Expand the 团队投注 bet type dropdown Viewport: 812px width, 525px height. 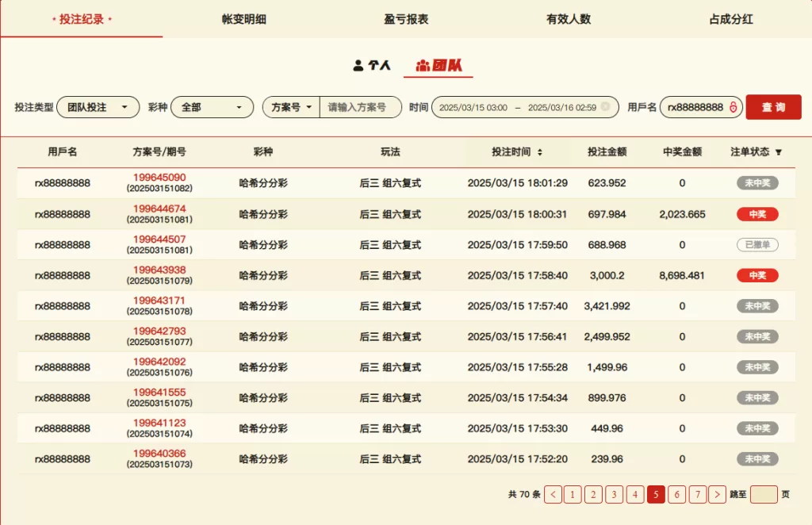tap(98, 107)
